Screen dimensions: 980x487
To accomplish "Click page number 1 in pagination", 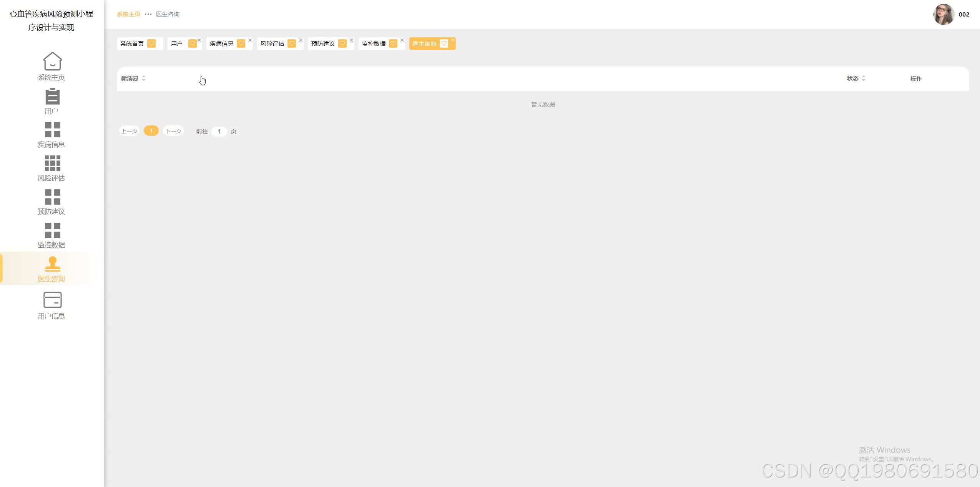I will coord(151,131).
